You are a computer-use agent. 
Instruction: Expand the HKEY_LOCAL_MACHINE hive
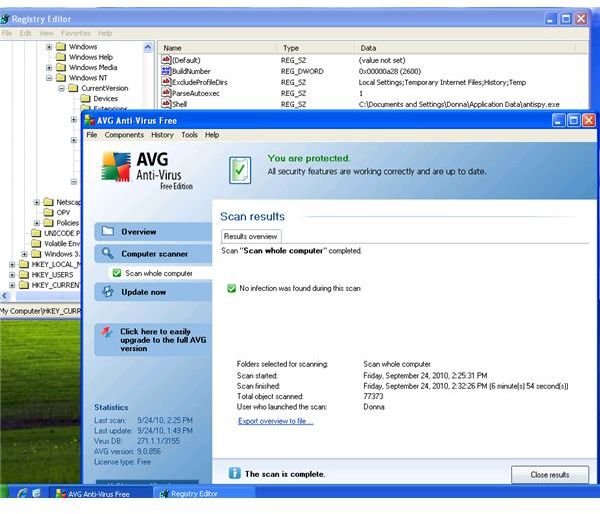[x=12, y=264]
